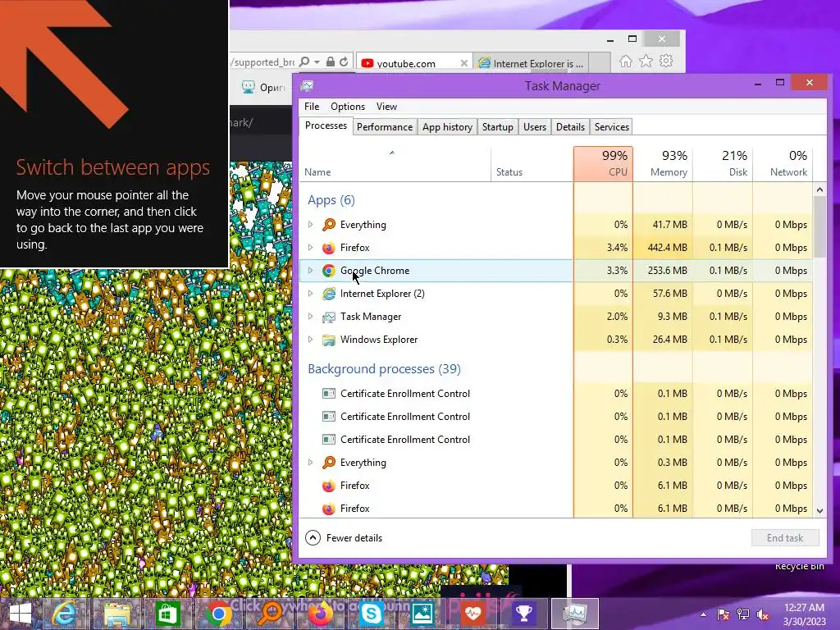Click the Internet Explorer (2) process icon
The width and height of the screenshot is (840, 630).
[329, 294]
